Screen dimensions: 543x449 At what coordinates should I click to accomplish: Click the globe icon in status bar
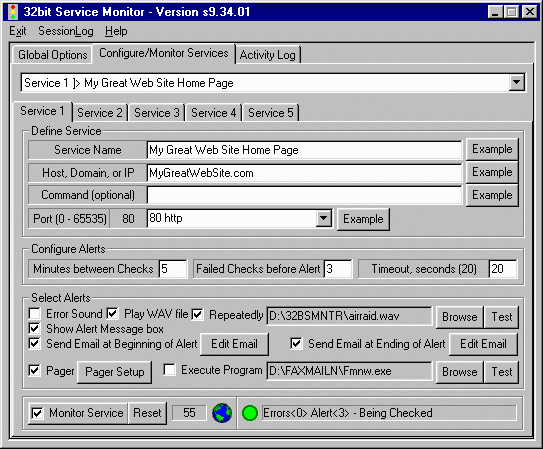point(222,413)
